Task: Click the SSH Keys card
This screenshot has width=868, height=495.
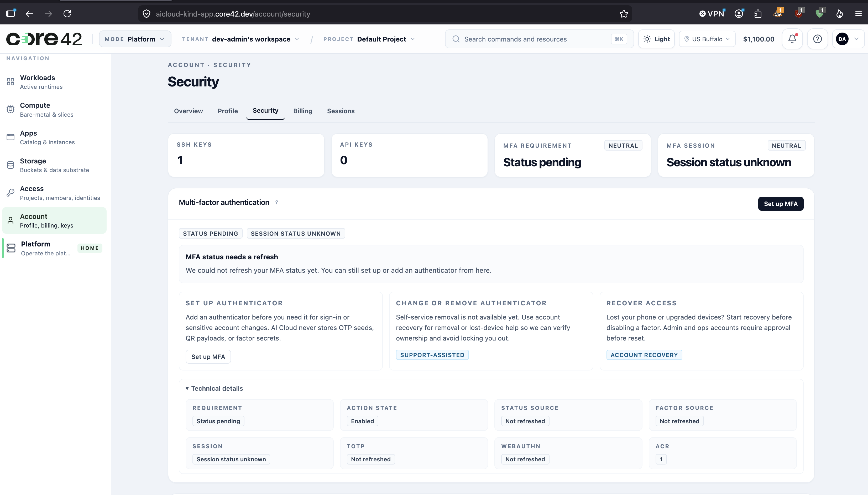Action: click(x=246, y=155)
